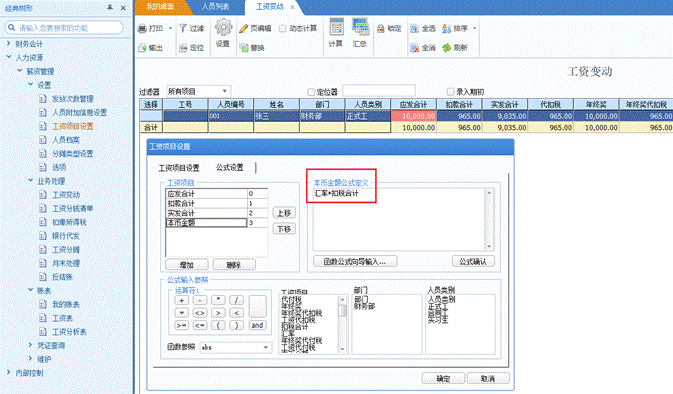Click the not-equal (<>) operator button

point(200,313)
